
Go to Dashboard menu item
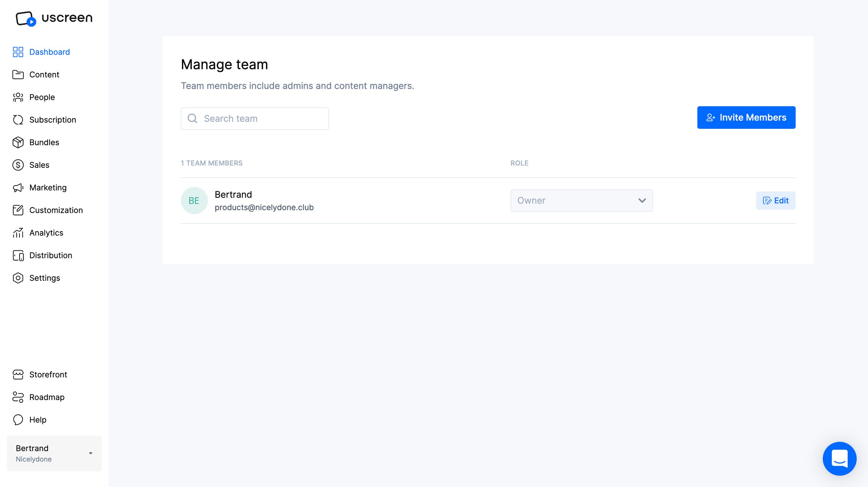[x=50, y=52]
